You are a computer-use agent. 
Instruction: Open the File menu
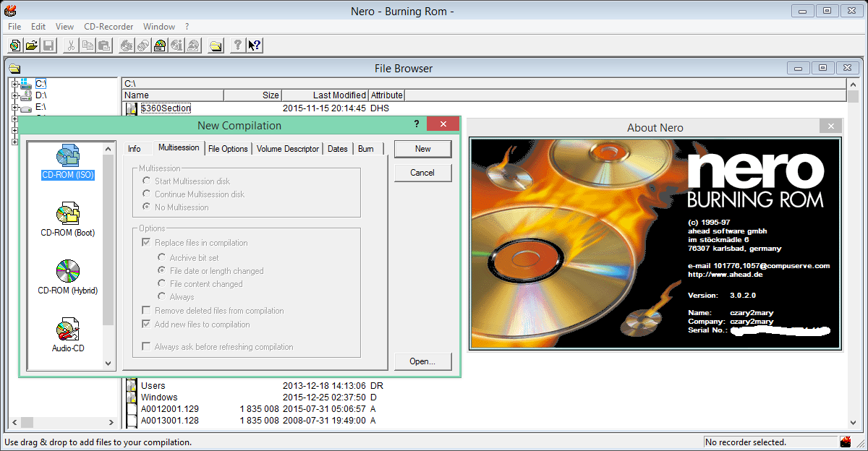pos(14,27)
